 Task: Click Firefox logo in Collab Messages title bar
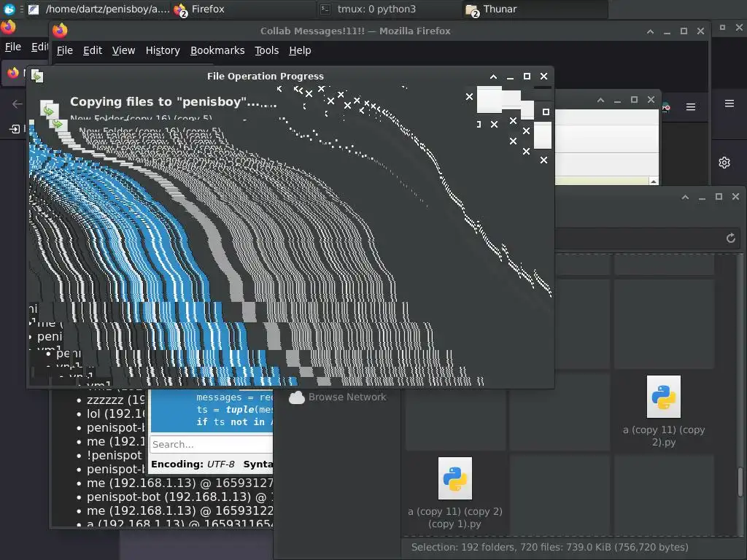(60, 31)
